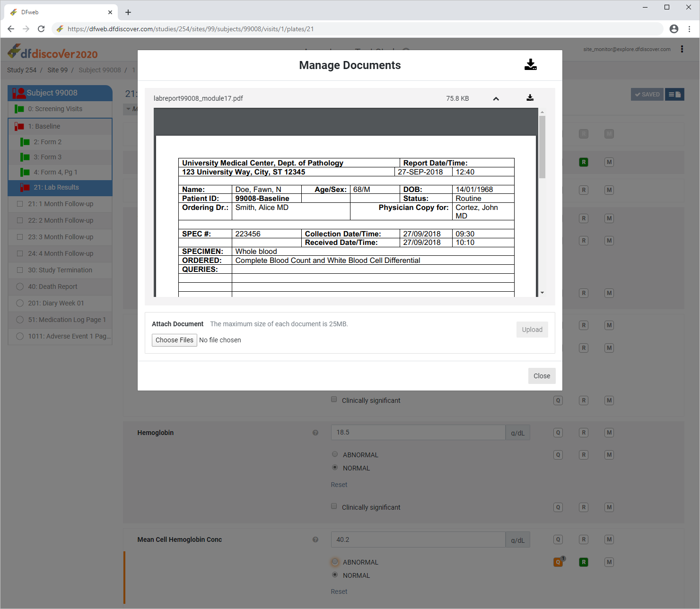Download labreport99008_module17.pdf file
The width and height of the screenshot is (700, 609).
click(530, 98)
